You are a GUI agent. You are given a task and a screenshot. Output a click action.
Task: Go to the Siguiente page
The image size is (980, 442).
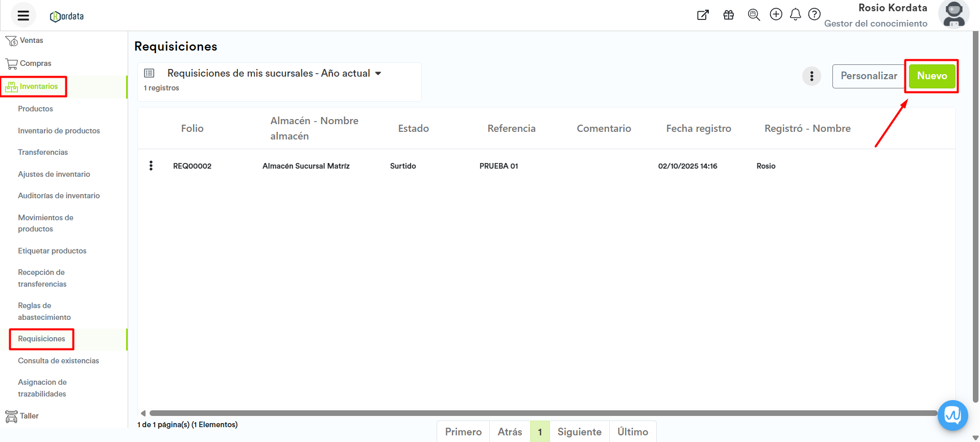[579, 432]
